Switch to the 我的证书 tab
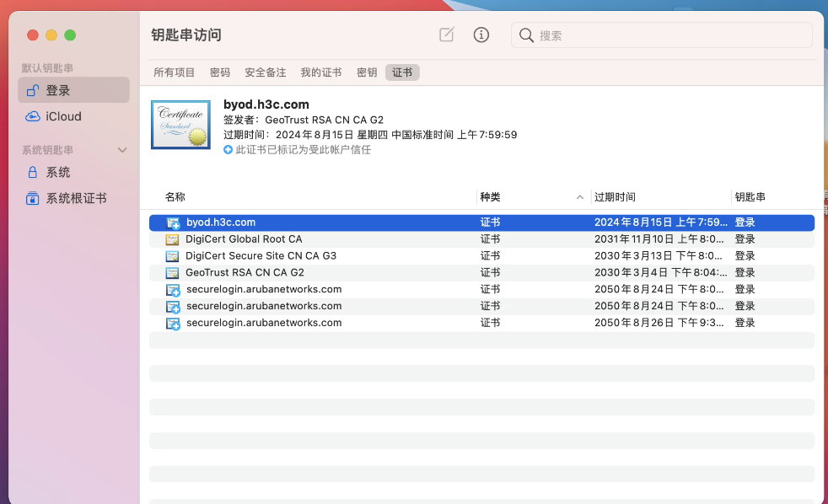This screenshot has height=504, width=828. pos(321,72)
